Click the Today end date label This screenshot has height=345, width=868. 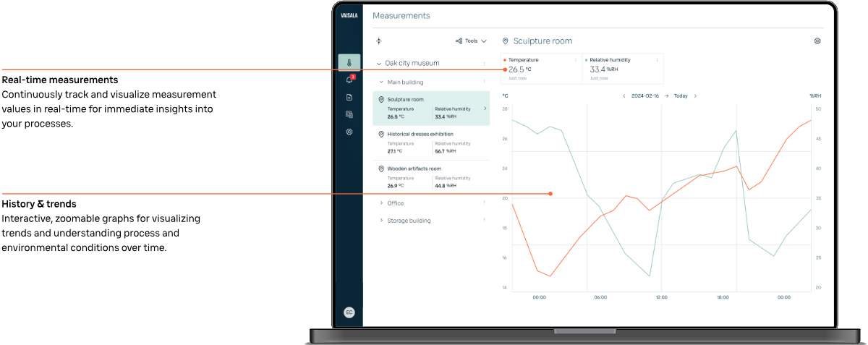point(681,95)
